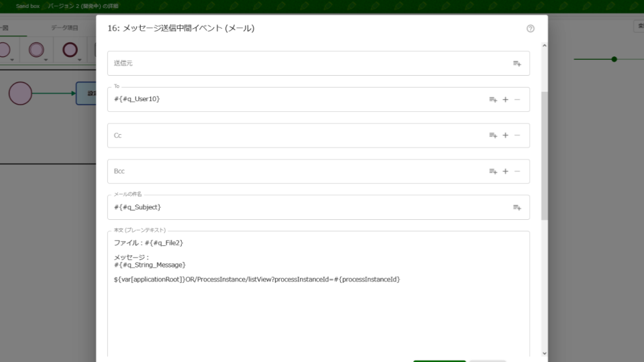Click insert-variable icon in Cc field
Viewport: 644px width, 362px height.
[x=493, y=135]
